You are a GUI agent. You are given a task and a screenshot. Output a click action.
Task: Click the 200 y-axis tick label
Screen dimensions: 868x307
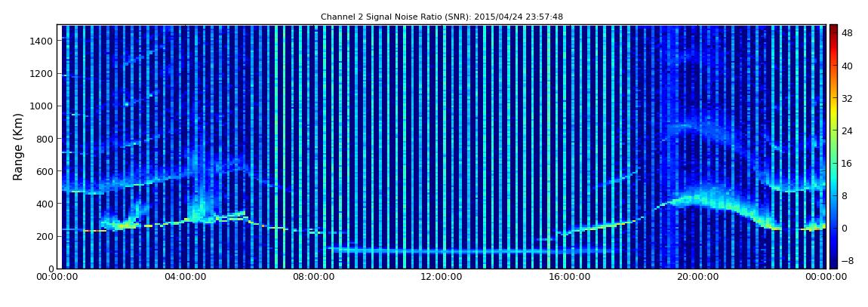click(x=45, y=237)
